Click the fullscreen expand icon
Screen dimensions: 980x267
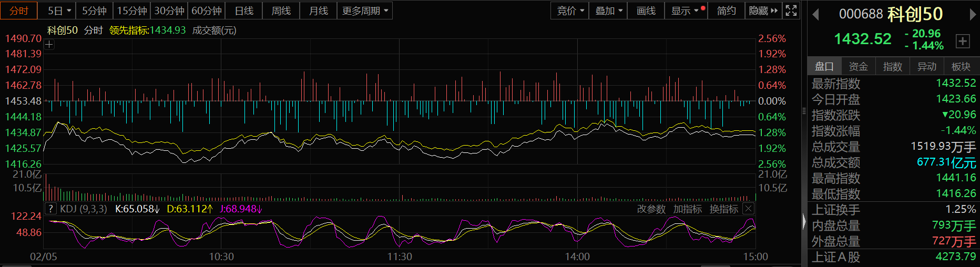[791, 11]
